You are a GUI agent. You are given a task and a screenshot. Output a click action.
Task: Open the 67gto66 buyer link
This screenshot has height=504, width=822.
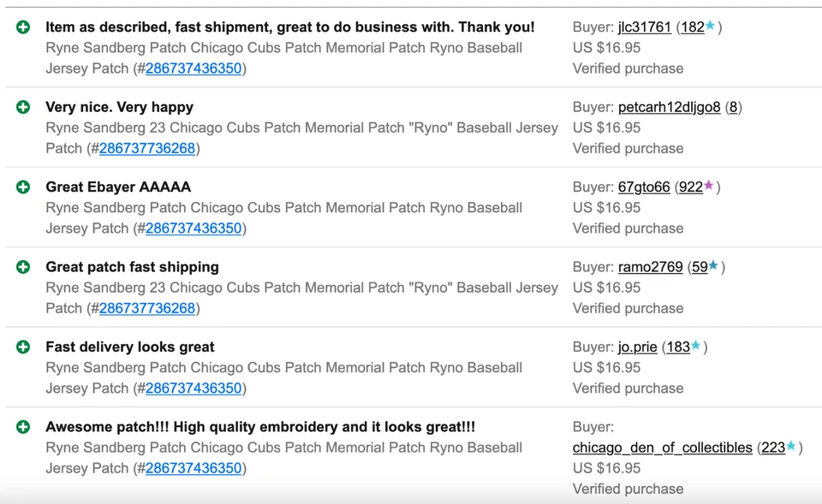pyautogui.click(x=644, y=187)
